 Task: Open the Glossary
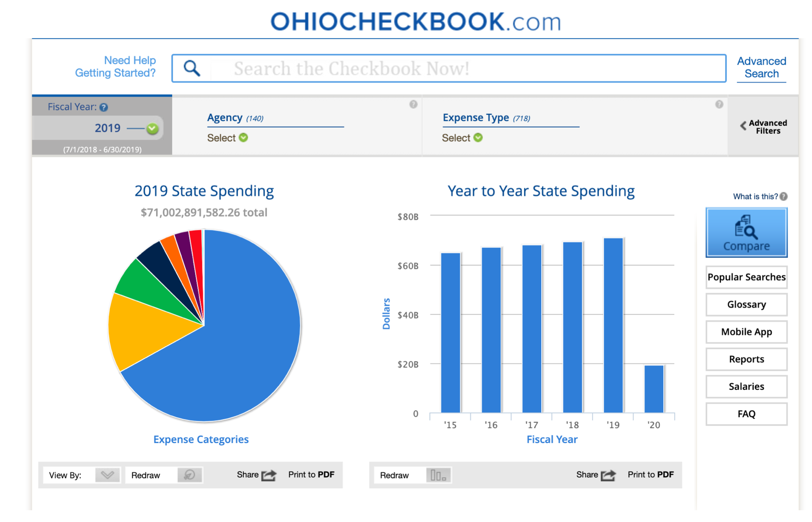[x=746, y=304]
